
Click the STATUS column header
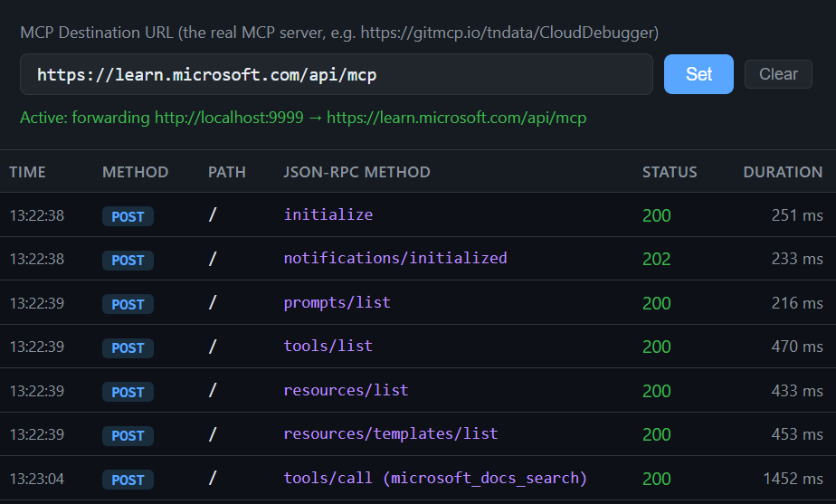pos(670,172)
